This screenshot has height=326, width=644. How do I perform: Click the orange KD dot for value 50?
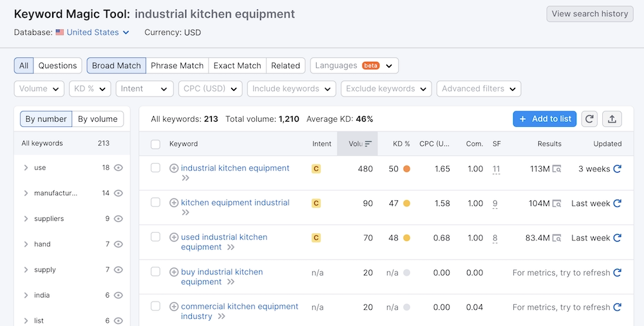[x=406, y=169]
